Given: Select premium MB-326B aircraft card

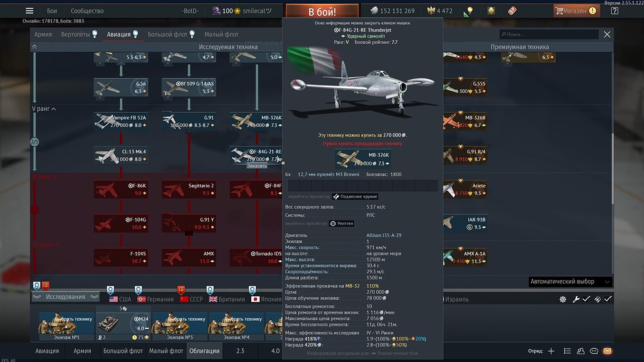Looking at the screenshot, I should tap(466, 121).
